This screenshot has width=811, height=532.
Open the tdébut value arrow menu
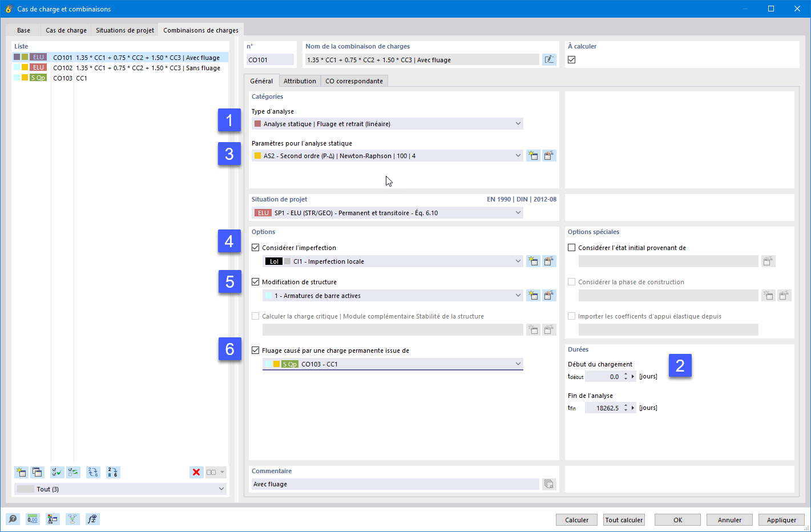[x=633, y=377]
